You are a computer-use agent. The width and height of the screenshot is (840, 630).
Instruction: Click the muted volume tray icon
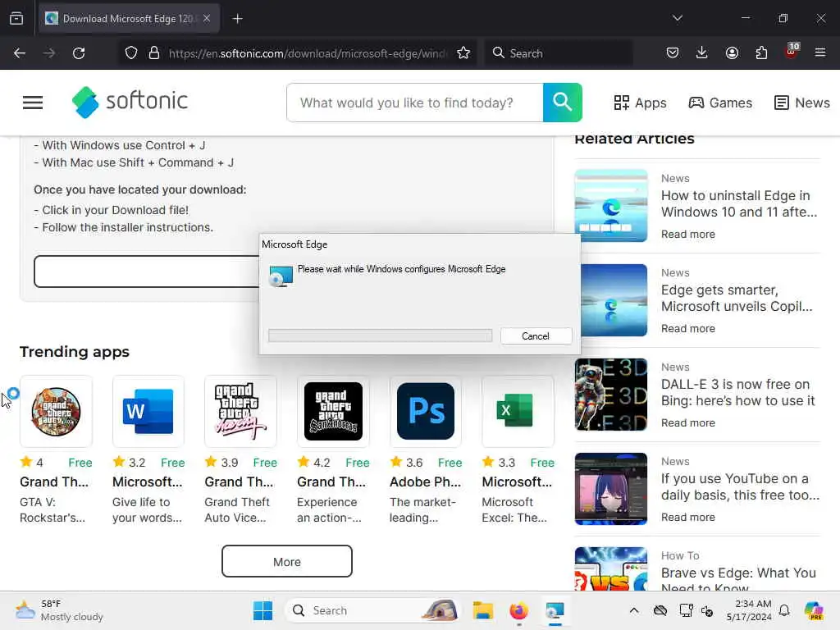point(707,610)
